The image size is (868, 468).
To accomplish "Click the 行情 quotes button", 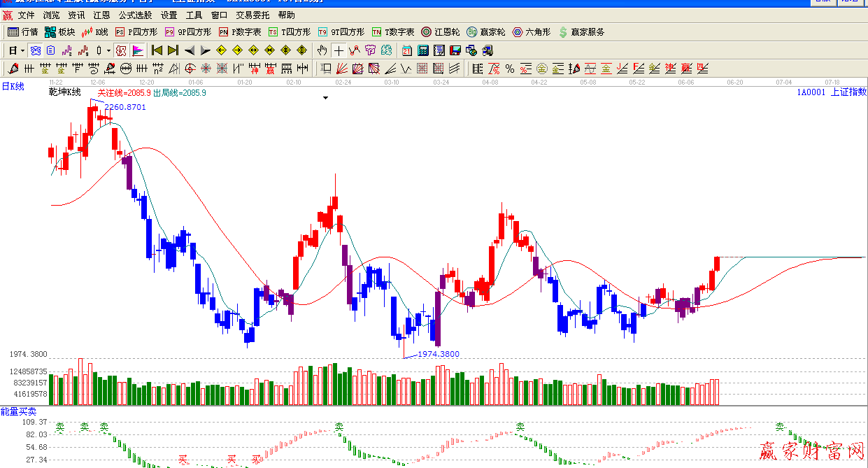I will click(x=23, y=32).
